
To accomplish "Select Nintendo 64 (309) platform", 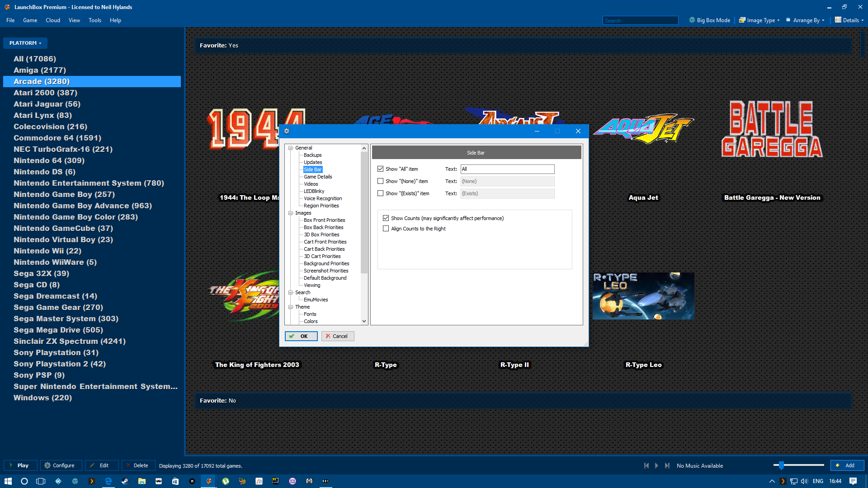I will click(x=49, y=160).
